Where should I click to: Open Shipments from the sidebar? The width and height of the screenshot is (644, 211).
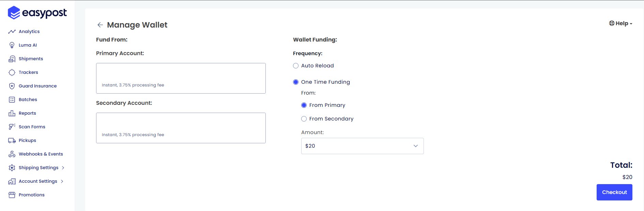click(x=31, y=59)
